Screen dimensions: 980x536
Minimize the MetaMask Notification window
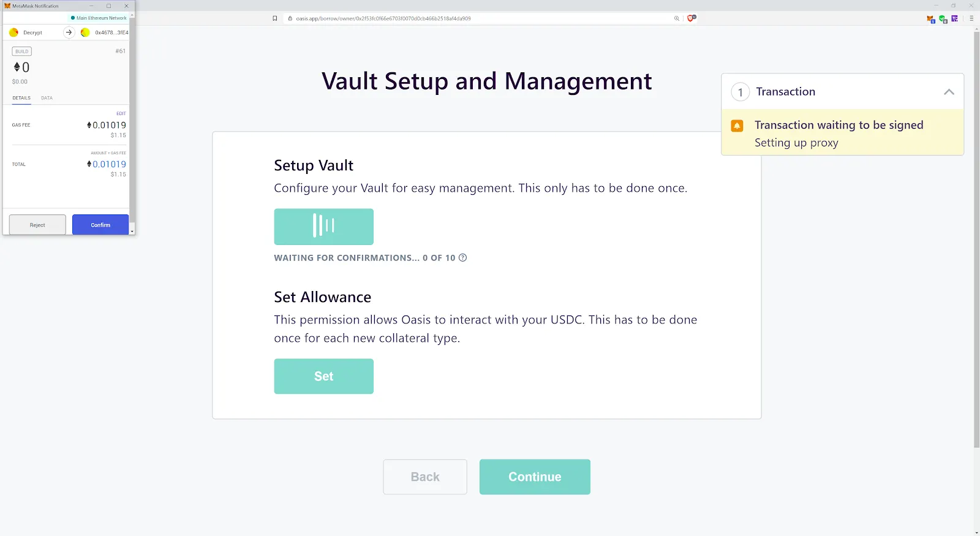coord(91,6)
